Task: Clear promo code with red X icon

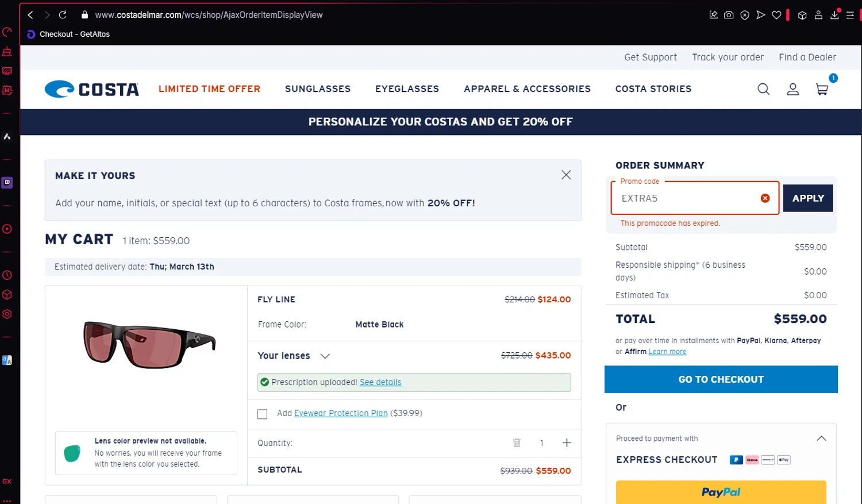Action: coord(765,198)
